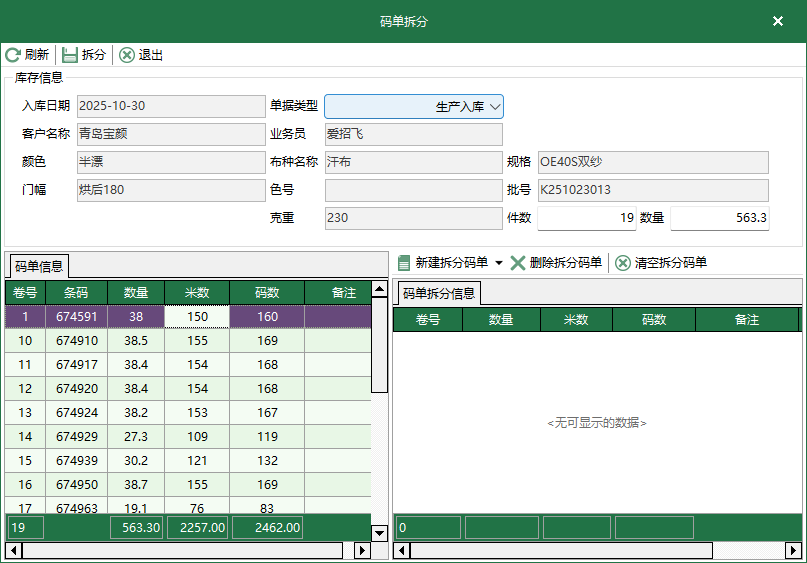Click the 数量 field showing 563.3

click(x=719, y=218)
